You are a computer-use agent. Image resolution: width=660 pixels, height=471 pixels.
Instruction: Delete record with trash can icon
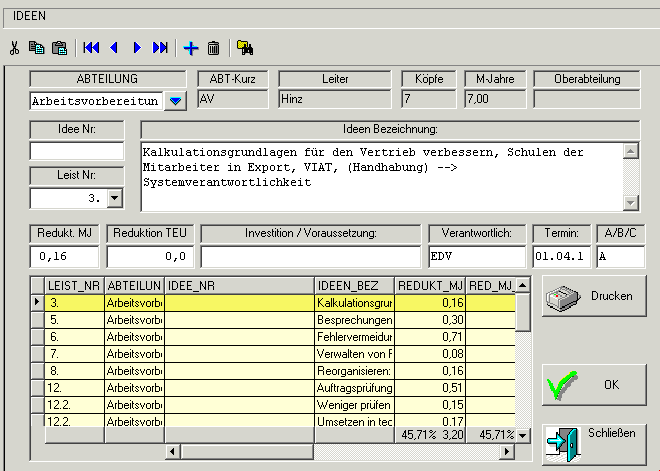[213, 48]
